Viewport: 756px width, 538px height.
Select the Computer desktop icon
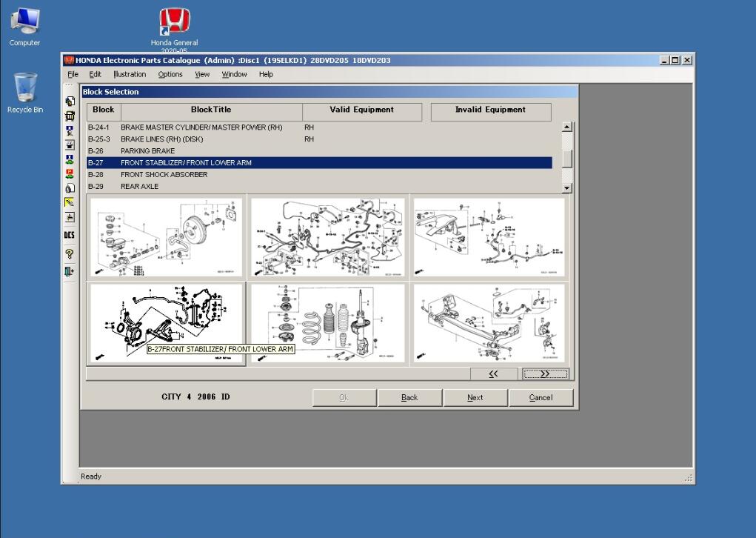coord(24,27)
